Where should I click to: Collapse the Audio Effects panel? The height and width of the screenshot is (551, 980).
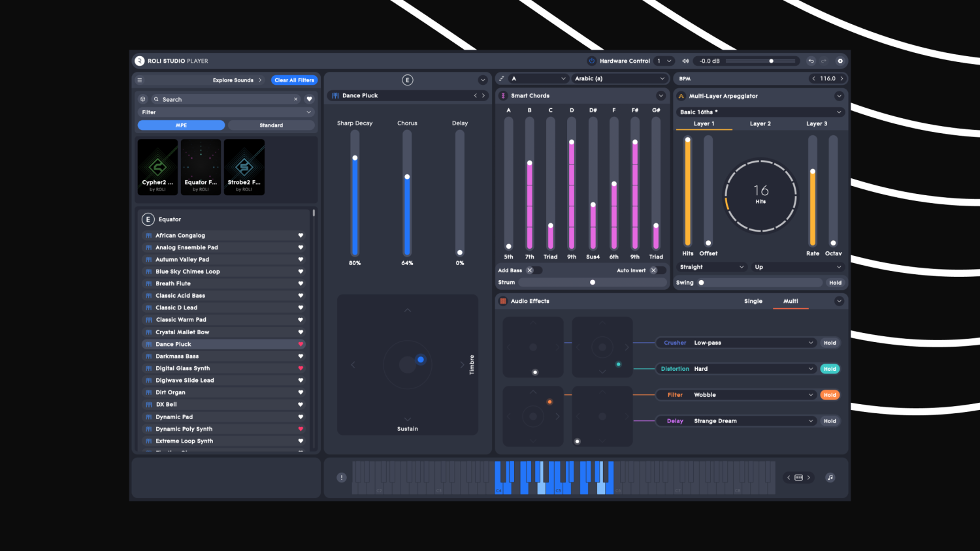point(839,301)
